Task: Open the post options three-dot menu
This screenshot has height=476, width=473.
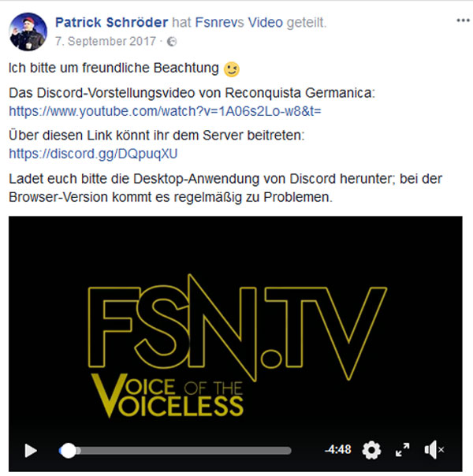Action: (463, 20)
